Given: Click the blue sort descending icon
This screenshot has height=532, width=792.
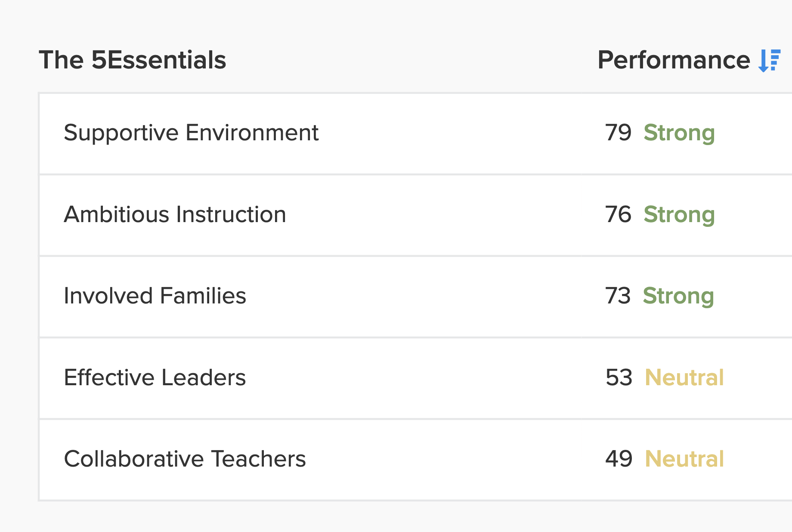Looking at the screenshot, I should (x=769, y=60).
